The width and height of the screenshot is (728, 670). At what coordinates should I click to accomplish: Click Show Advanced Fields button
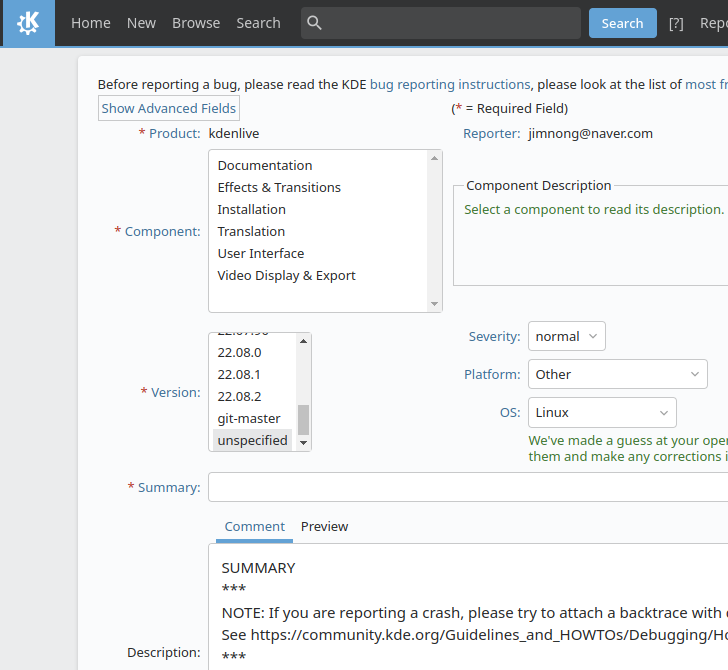[169, 108]
